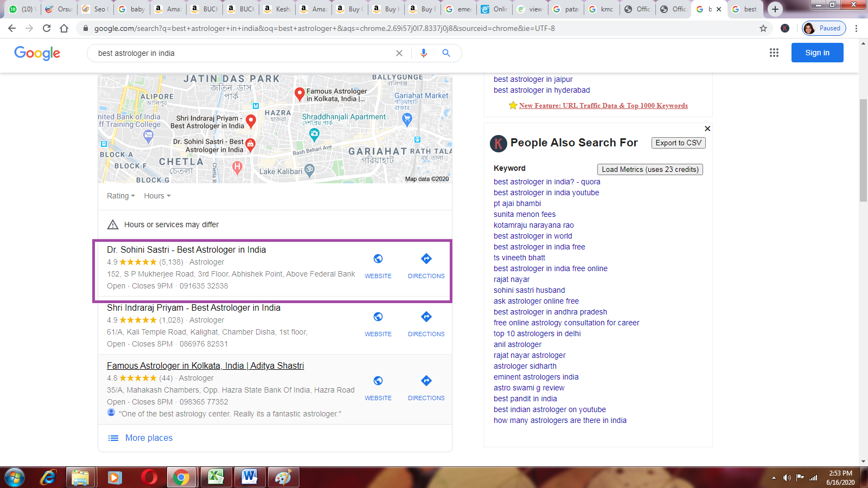Click Load Metrics button
This screenshot has width=868, height=488.
650,169
